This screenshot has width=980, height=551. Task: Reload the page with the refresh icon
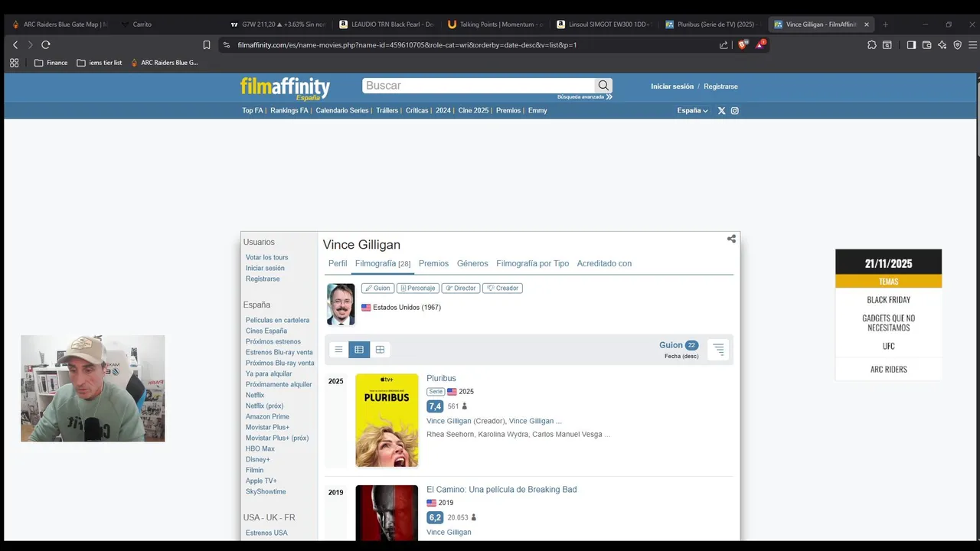click(x=46, y=45)
